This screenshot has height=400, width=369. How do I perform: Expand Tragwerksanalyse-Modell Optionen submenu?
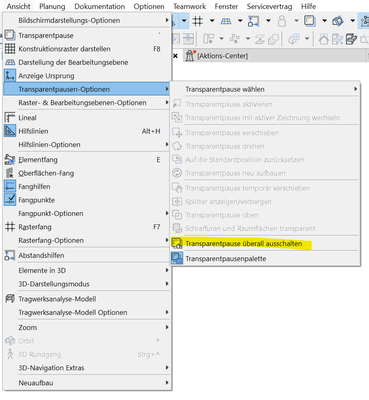coord(87,313)
